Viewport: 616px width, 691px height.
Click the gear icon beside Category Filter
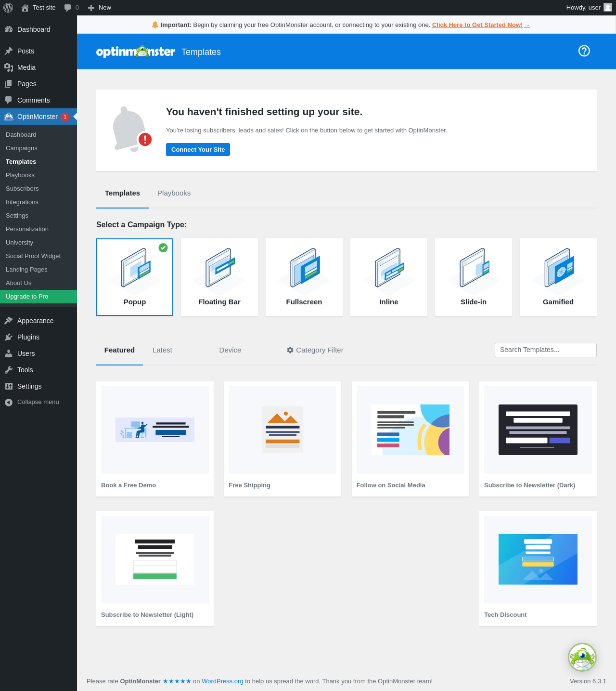[x=290, y=350]
